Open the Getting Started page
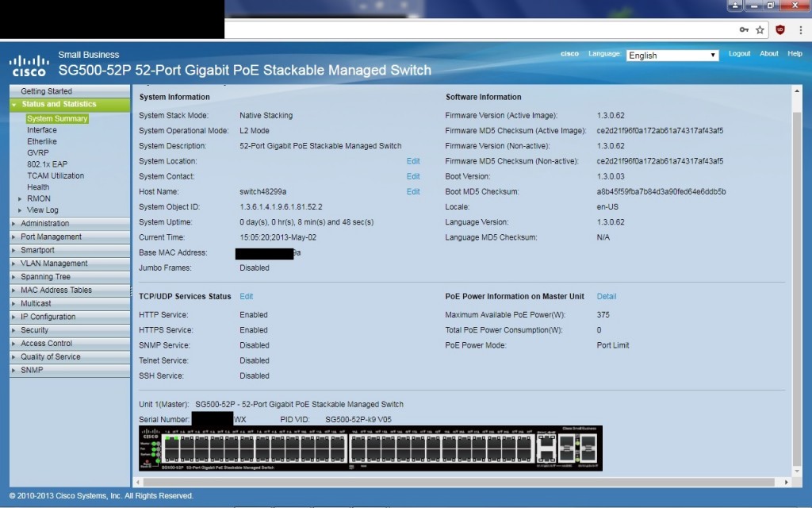The height and width of the screenshot is (508, 812). (x=70, y=91)
